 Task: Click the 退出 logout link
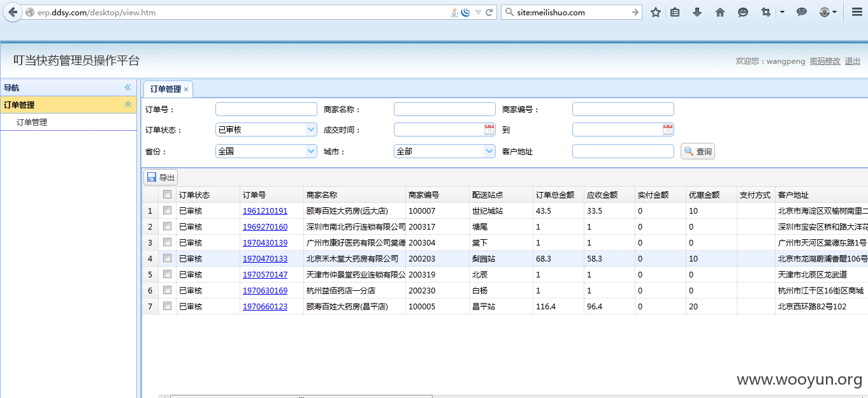pyautogui.click(x=853, y=61)
